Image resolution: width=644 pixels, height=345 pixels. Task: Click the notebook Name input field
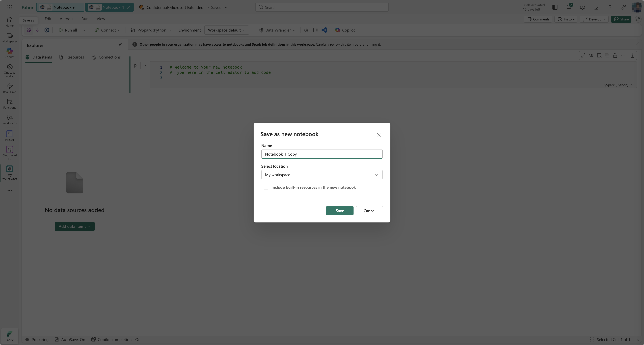tap(322, 154)
